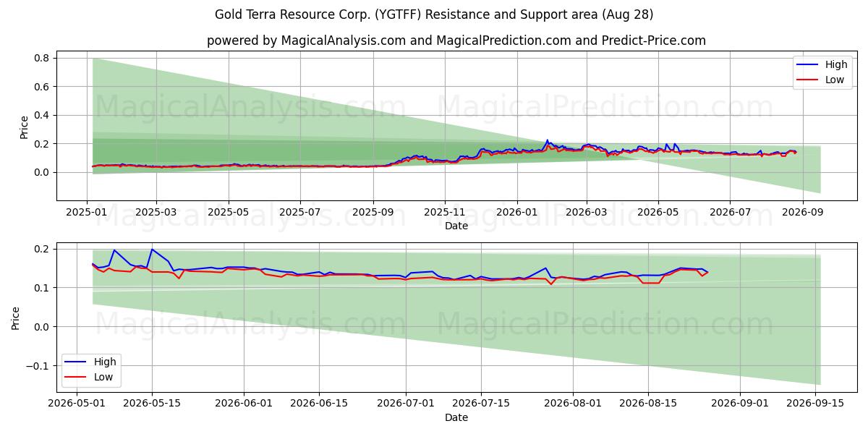Click the '2026-05-01' label on bottom chart

coord(77,404)
